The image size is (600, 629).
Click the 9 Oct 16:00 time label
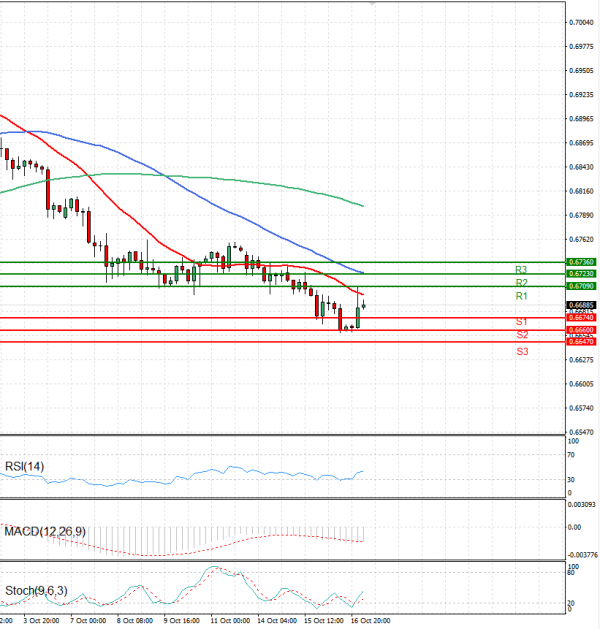point(182,621)
